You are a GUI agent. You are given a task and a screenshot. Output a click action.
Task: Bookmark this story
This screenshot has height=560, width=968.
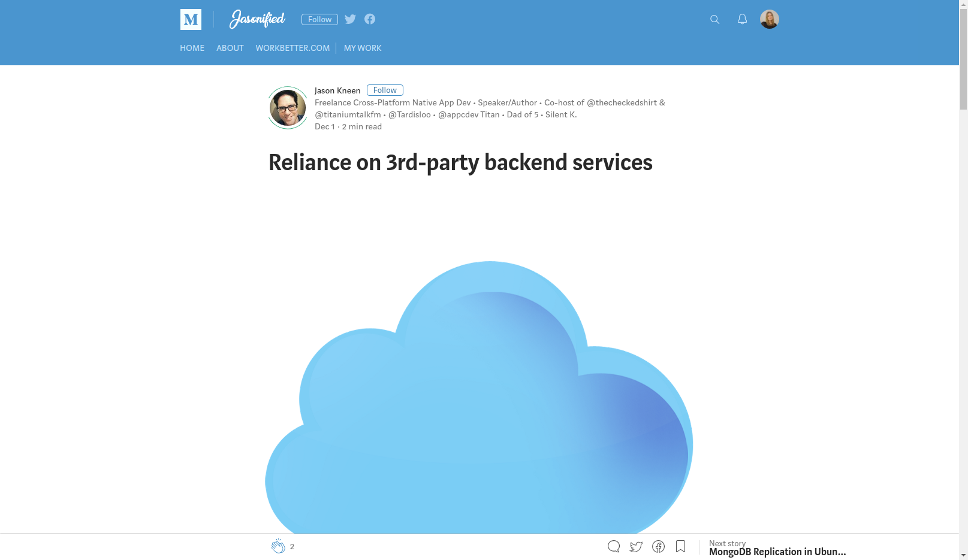(x=680, y=546)
